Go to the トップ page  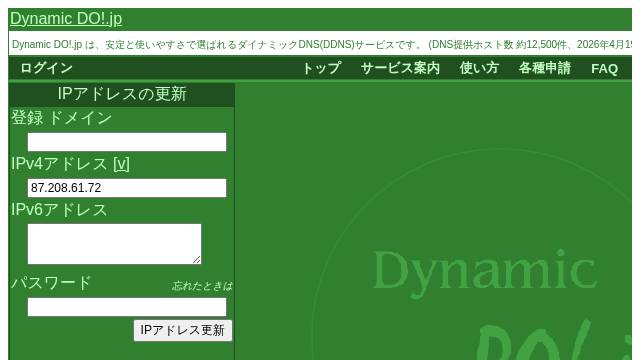(322, 68)
